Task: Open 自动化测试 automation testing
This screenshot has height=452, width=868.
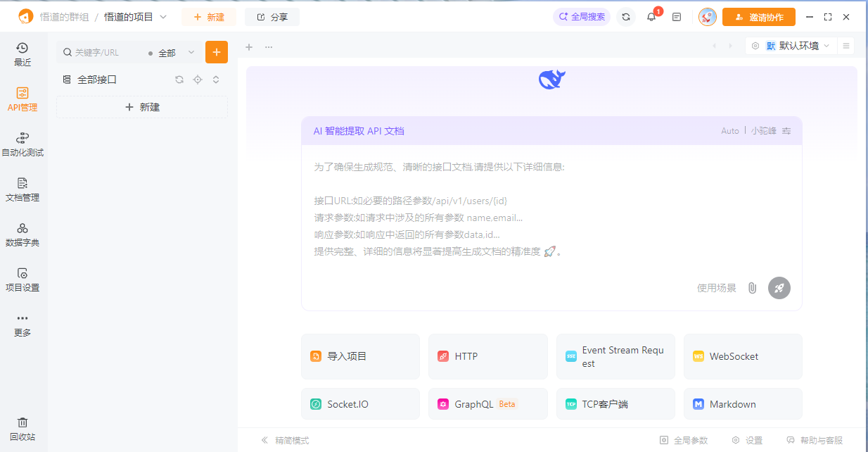Action: [x=23, y=144]
